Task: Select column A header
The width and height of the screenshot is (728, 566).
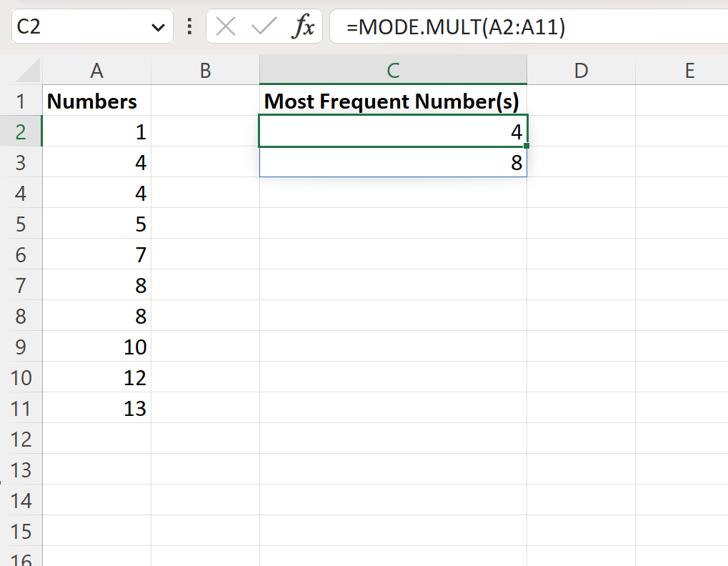Action: click(x=96, y=71)
